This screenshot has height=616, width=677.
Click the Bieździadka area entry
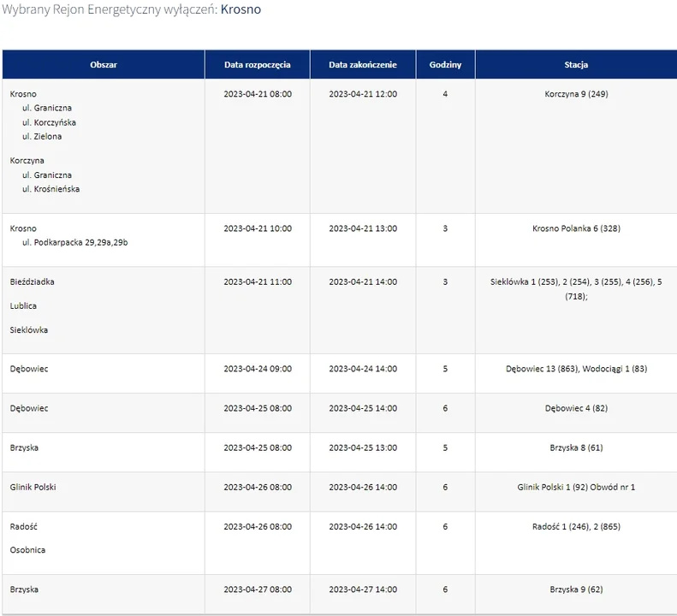coord(32,281)
